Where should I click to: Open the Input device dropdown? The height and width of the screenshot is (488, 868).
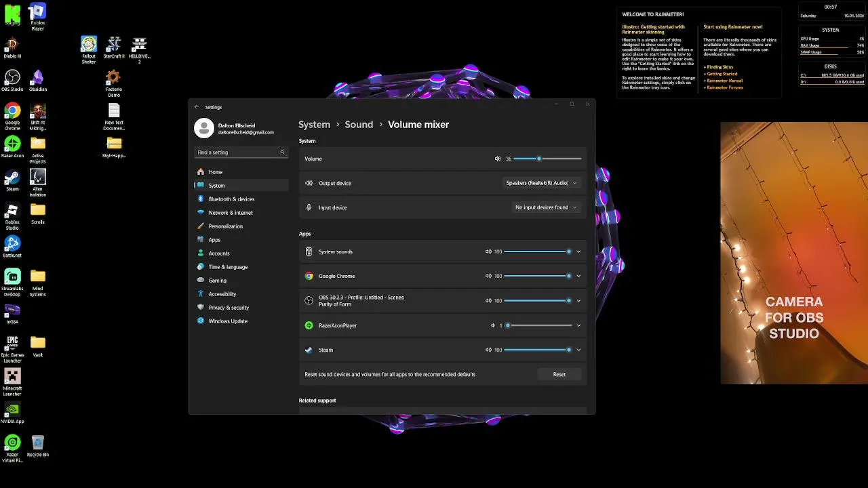[546, 207]
